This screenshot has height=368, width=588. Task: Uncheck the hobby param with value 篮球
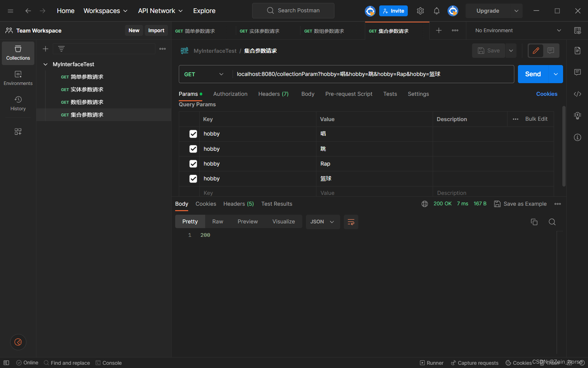[193, 179]
